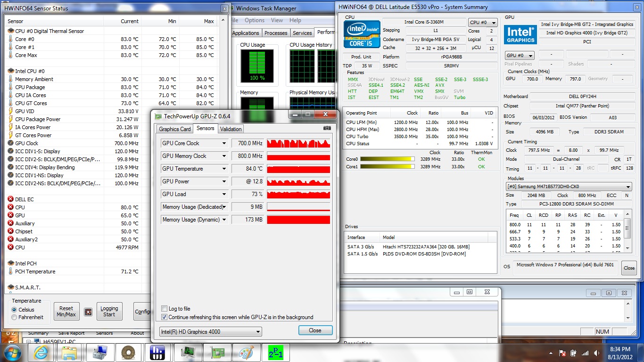The image size is (644, 362).
Task: Open the GPU Load sensor dropdown
Action: click(x=224, y=194)
